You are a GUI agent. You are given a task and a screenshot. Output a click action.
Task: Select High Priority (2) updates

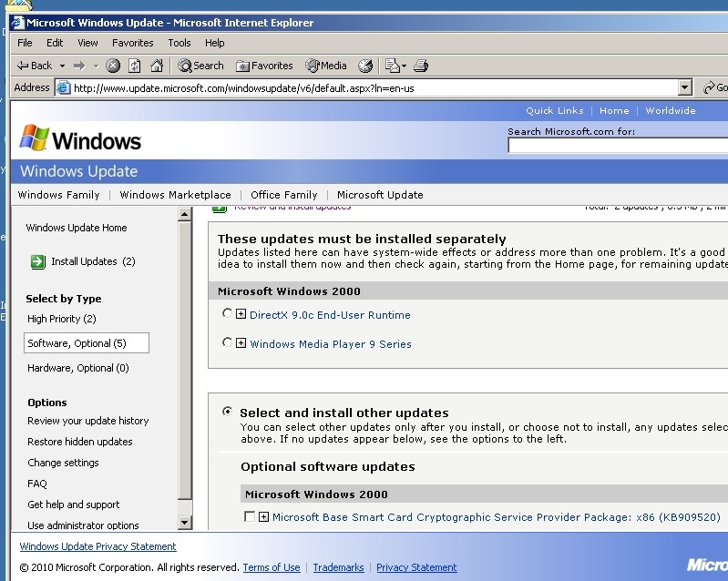click(x=62, y=319)
